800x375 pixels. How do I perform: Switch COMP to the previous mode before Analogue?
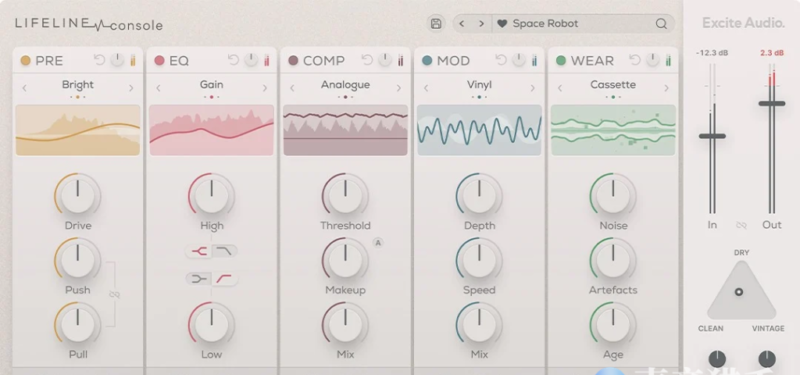[292, 88]
